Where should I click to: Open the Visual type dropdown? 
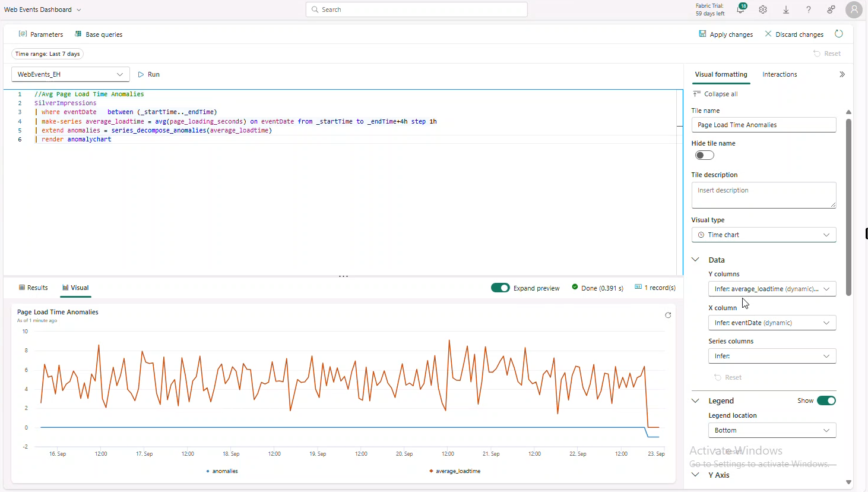click(764, 235)
